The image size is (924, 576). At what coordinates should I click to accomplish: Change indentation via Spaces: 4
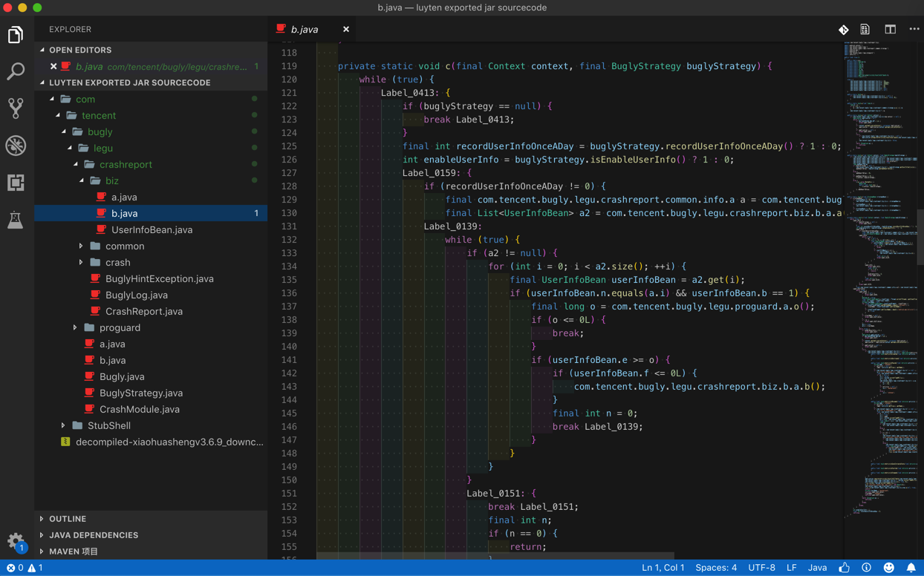pos(716,568)
